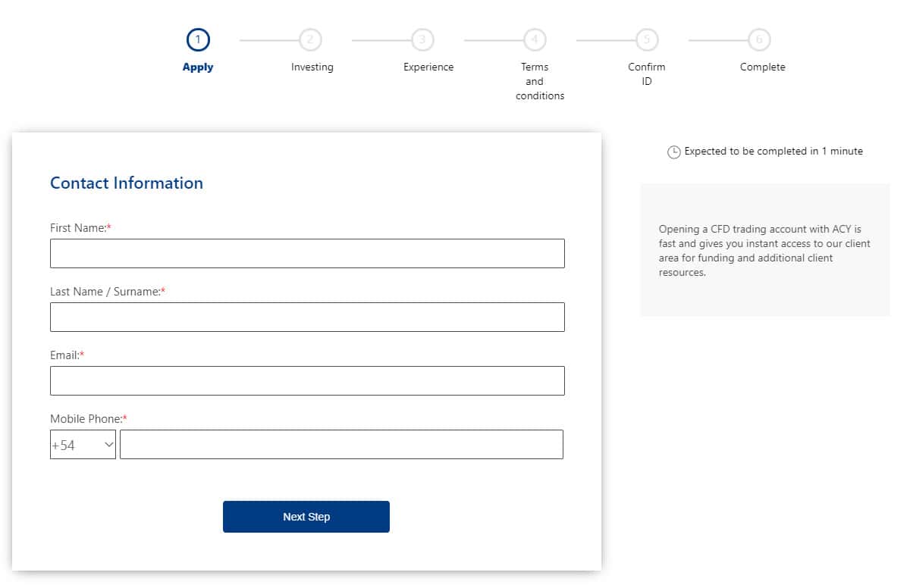Focus the Email text box
The image size is (910, 588).
[307, 381]
